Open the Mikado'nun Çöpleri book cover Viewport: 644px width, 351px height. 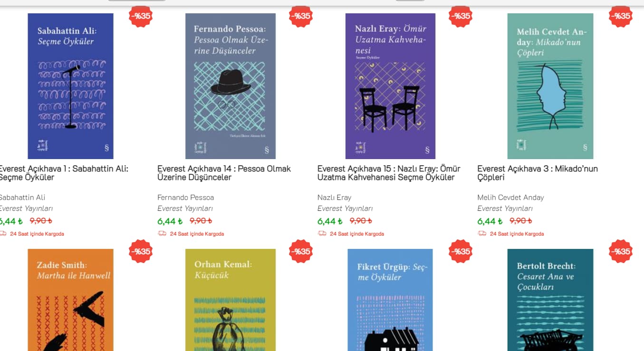[x=550, y=86]
